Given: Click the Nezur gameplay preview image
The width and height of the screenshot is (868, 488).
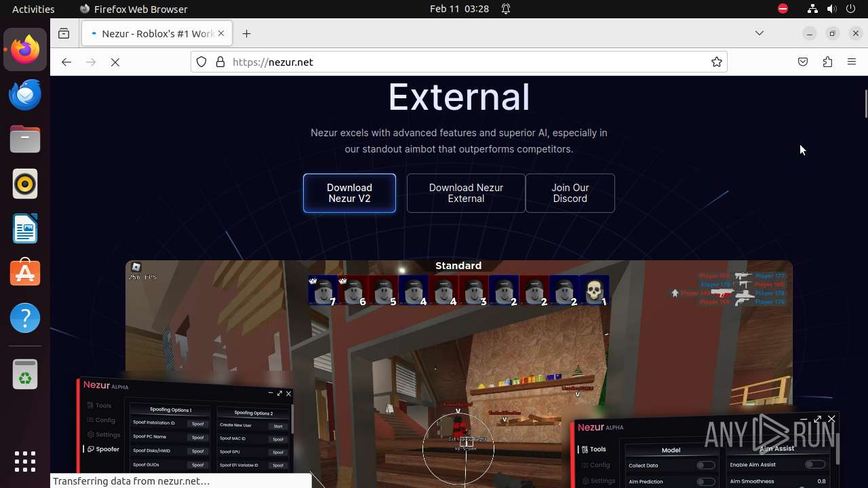Looking at the screenshot, I should [x=458, y=373].
